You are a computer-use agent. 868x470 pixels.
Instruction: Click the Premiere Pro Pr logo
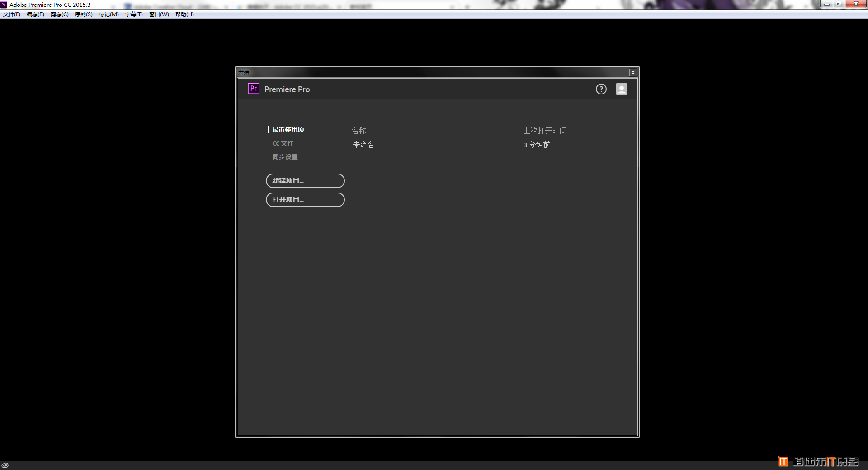[253, 89]
